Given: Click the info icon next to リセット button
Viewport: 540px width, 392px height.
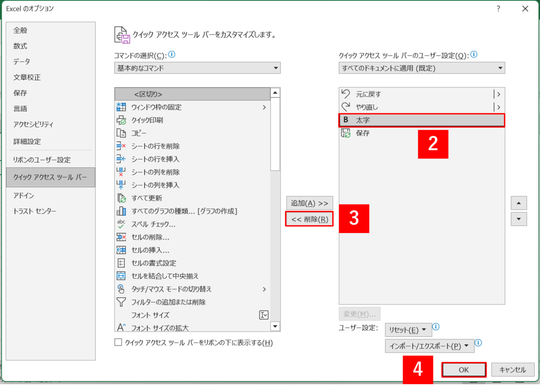Looking at the screenshot, I should [436, 327].
